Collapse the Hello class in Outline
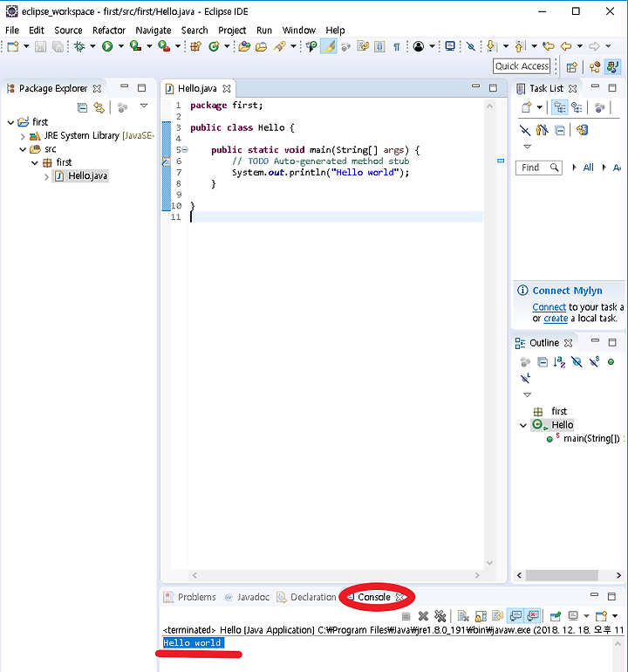The width and height of the screenshot is (628, 672). click(523, 426)
